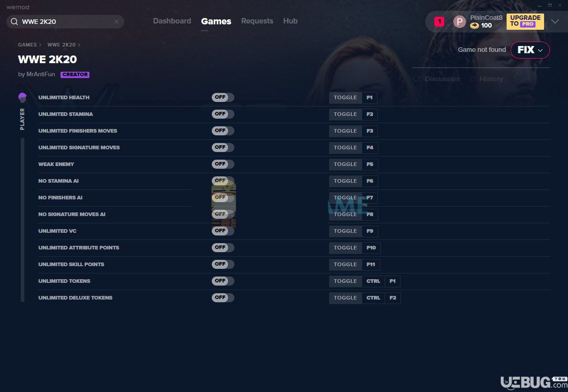Screen dimensions: 568x392
Task: Click the Upgrade to Pro button
Action: 525,22
